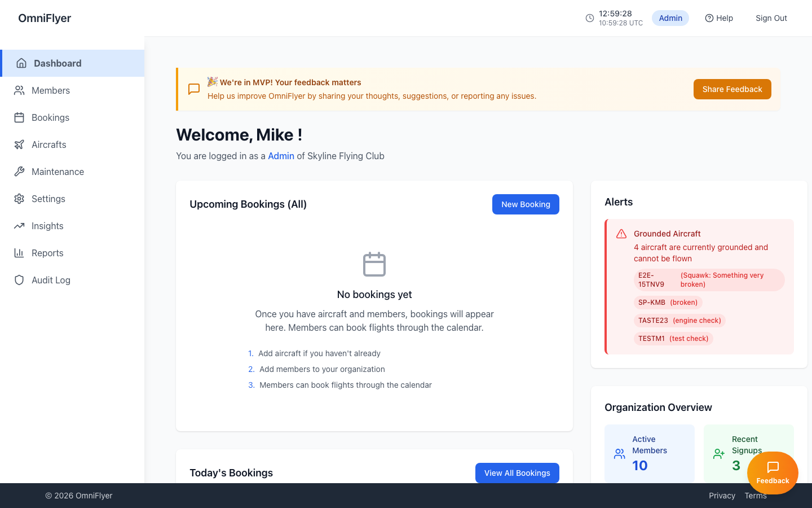The width and height of the screenshot is (812, 508).
Task: Click the empty calendar icon above No bookings yet
Action: tap(374, 264)
